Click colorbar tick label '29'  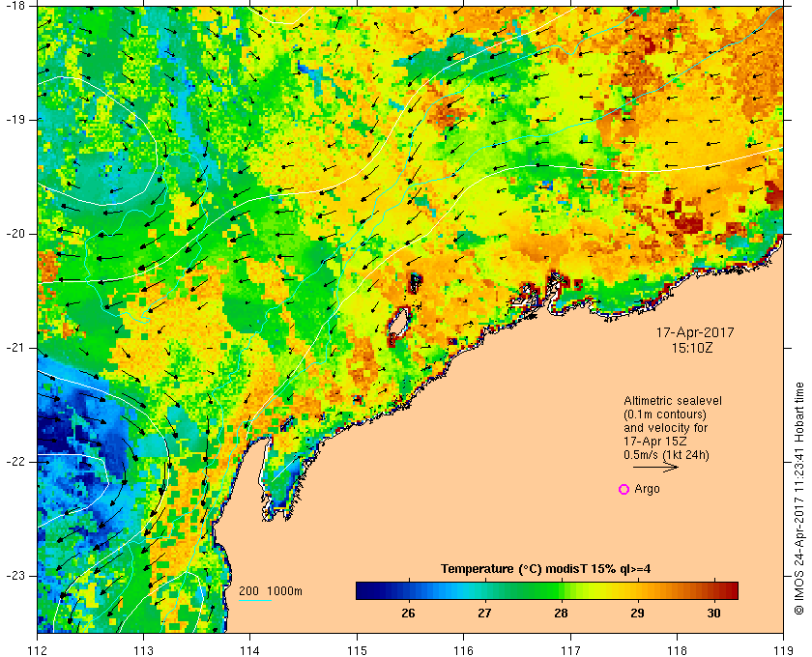click(637, 613)
